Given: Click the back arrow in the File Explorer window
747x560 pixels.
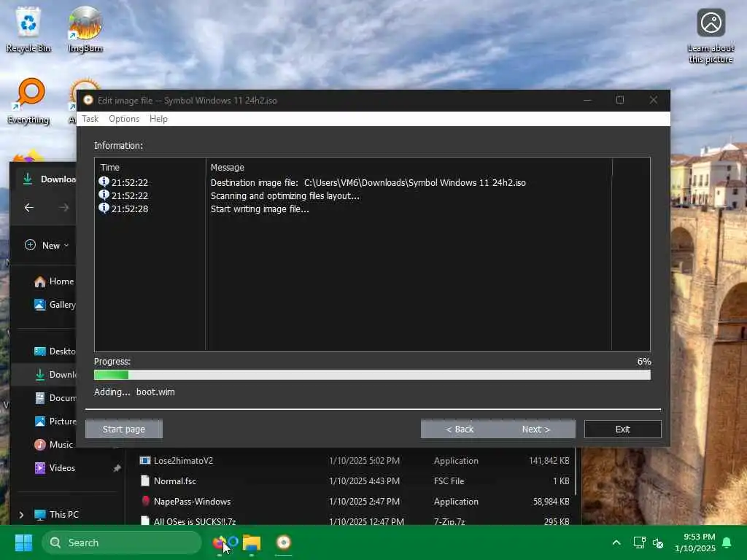Looking at the screenshot, I should 29,208.
